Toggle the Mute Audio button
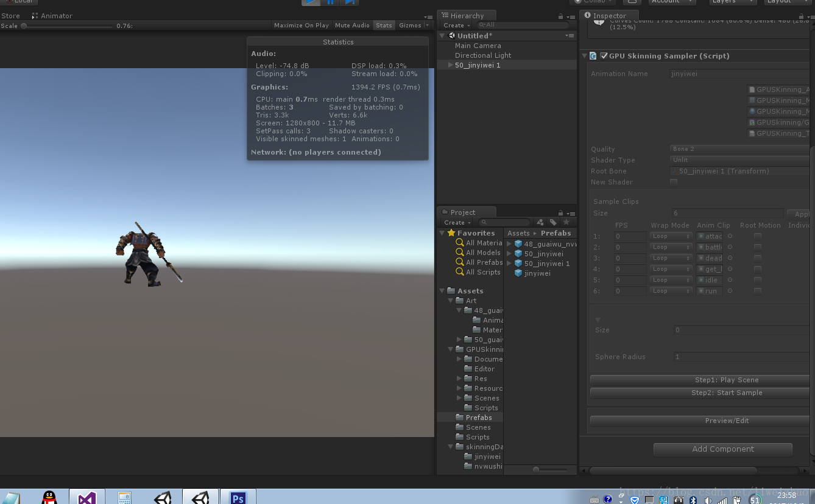815x504 pixels. click(352, 26)
